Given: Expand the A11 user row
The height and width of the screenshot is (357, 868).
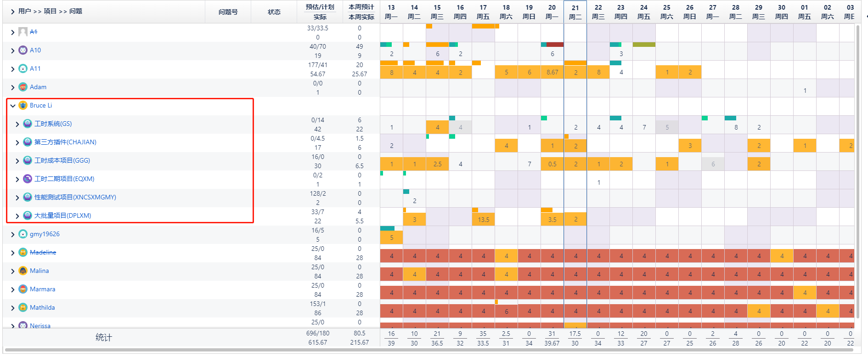Looking at the screenshot, I should pyautogui.click(x=13, y=68).
